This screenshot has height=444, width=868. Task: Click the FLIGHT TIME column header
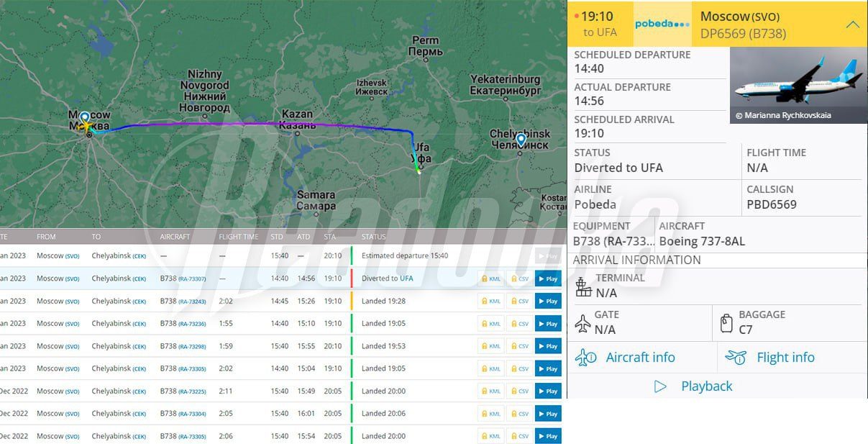coord(239,237)
